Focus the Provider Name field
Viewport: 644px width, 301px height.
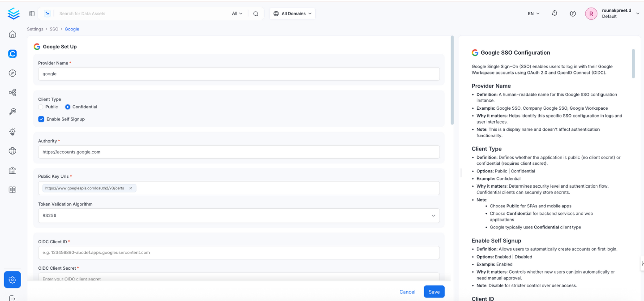coord(239,74)
